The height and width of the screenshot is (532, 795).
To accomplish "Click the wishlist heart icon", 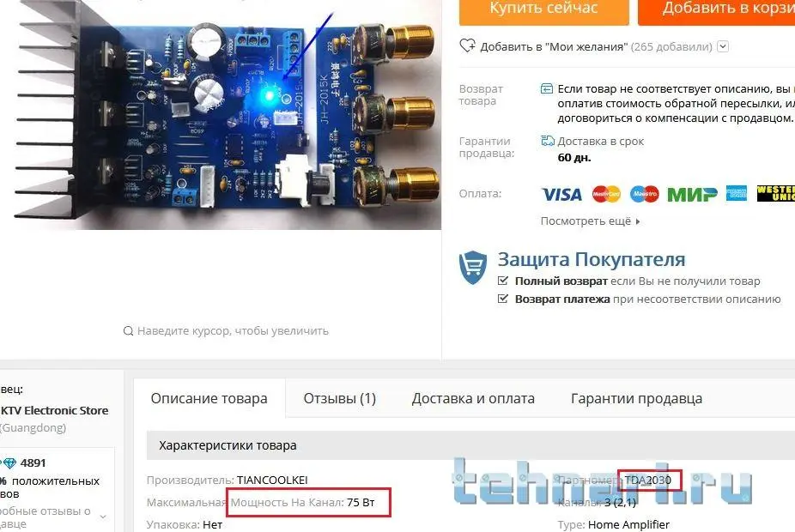I will pos(467,45).
